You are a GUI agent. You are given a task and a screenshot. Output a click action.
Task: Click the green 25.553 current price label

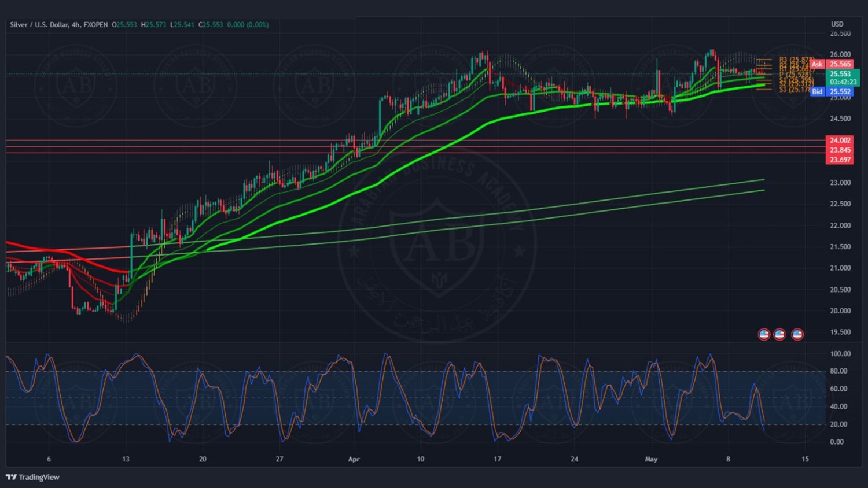point(841,74)
